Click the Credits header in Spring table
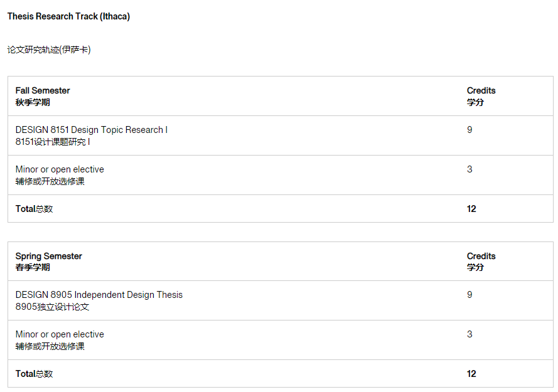 [x=481, y=256]
